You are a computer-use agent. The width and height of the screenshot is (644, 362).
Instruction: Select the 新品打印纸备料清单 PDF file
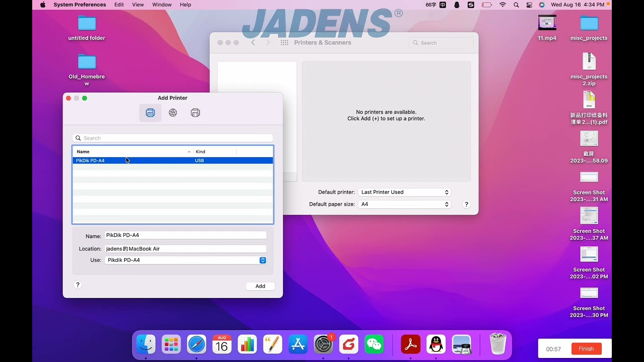click(x=589, y=108)
